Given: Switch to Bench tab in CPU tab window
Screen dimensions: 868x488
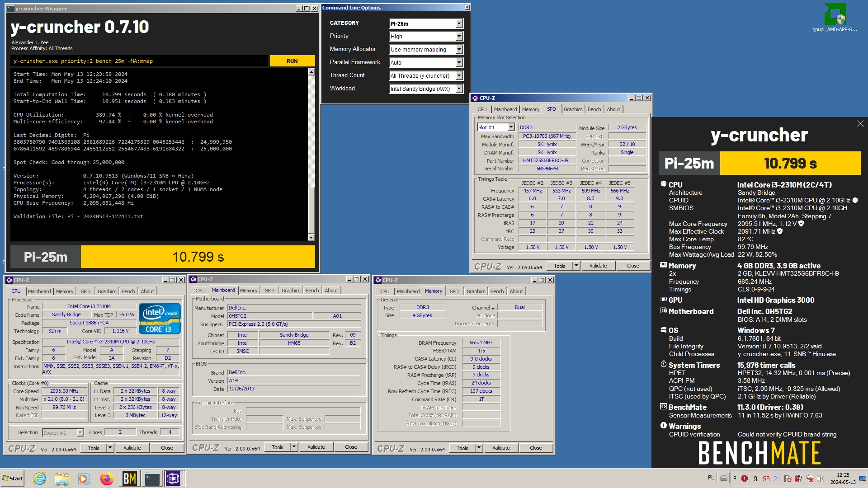Looking at the screenshot, I should point(128,291).
